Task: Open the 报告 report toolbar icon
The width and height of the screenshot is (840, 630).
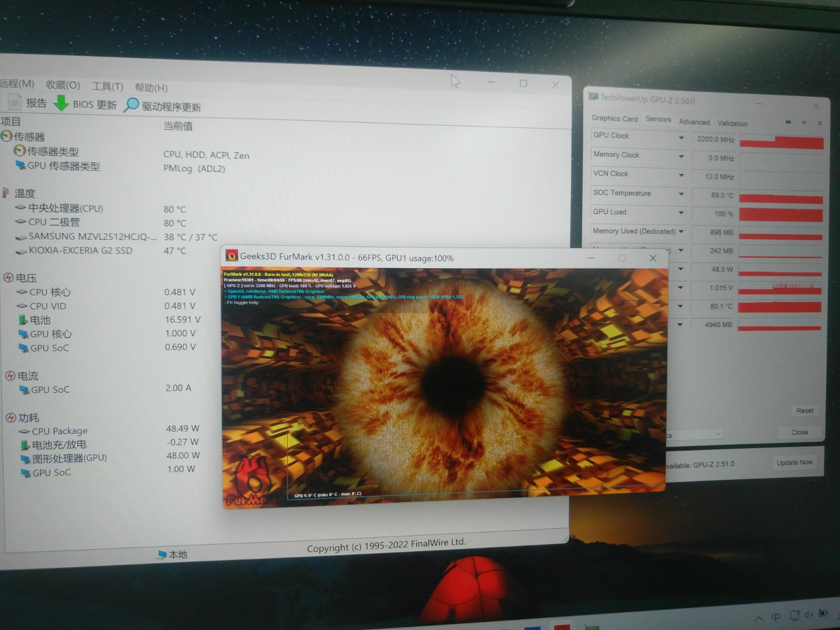Action: [15, 102]
